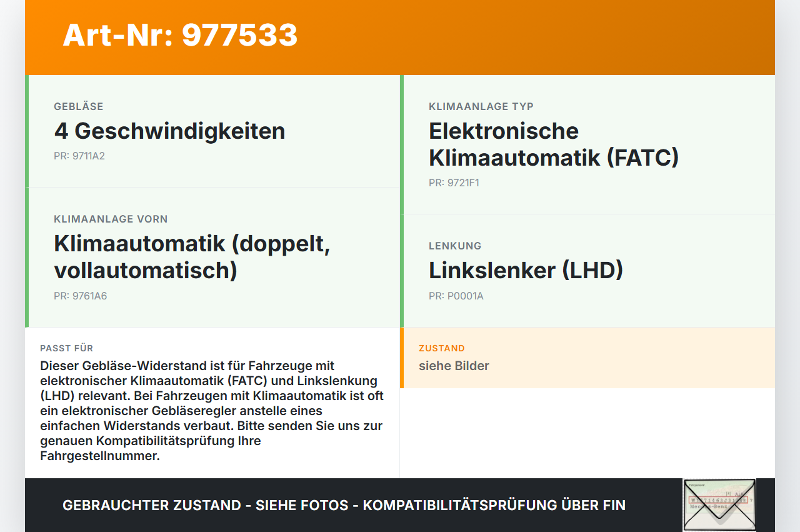Viewport: 800px width, 532px height.
Task: Click the LENKUNG specification panel
Action: [x=587, y=270]
